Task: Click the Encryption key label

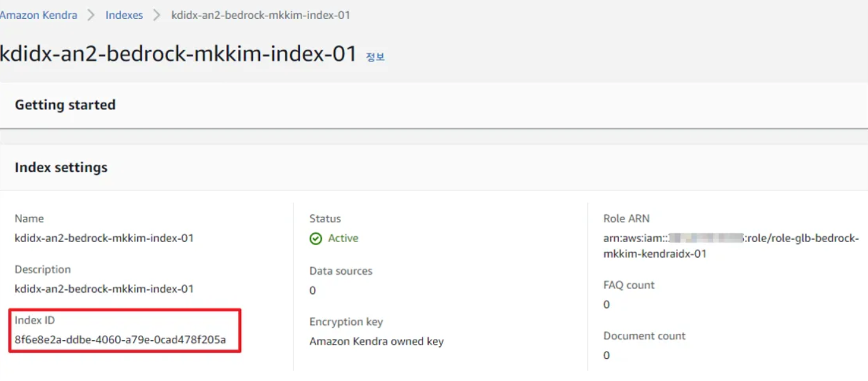Action: 346,322
